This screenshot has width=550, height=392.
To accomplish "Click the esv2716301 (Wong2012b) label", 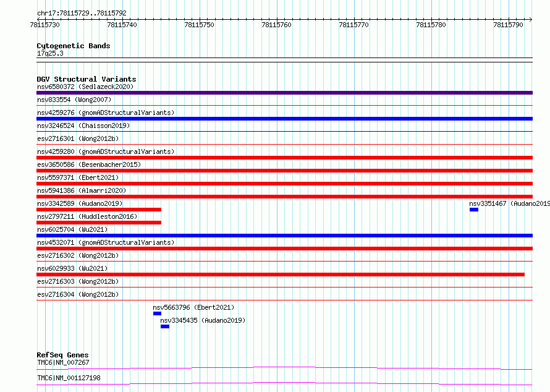I will pyautogui.click(x=78, y=138).
